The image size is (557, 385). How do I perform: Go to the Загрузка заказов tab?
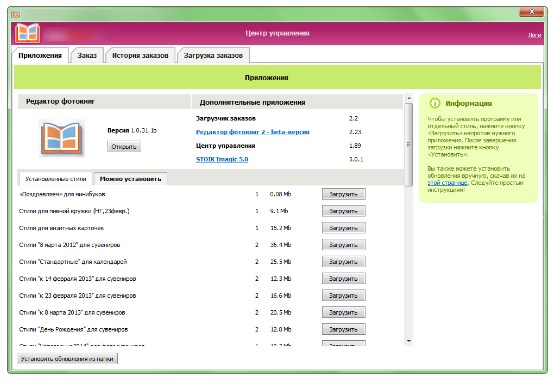point(213,55)
